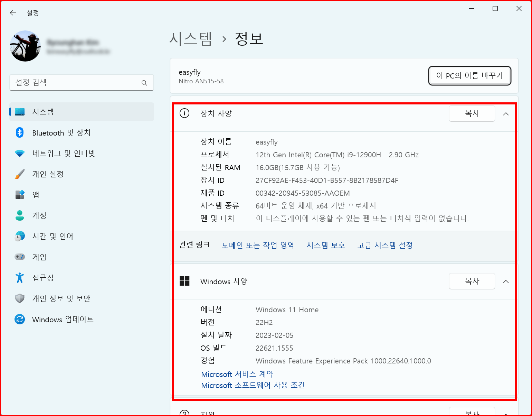Click the Windows logo beside Windows 사양
Screen dimensions: 532x416
pos(184,281)
